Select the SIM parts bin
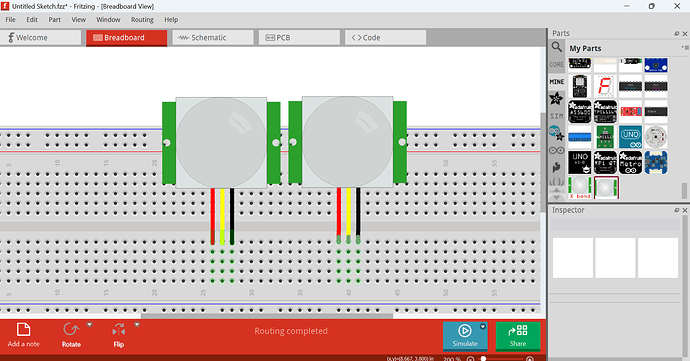The height and width of the screenshot is (361, 690). 556,116
